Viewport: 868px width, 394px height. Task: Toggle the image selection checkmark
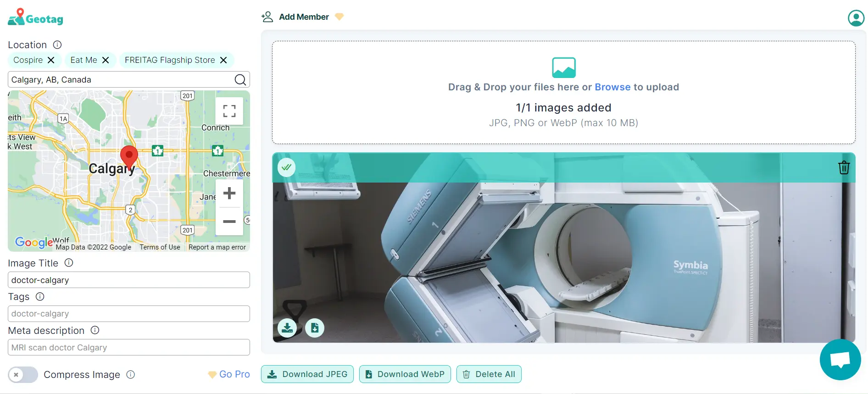tap(286, 167)
